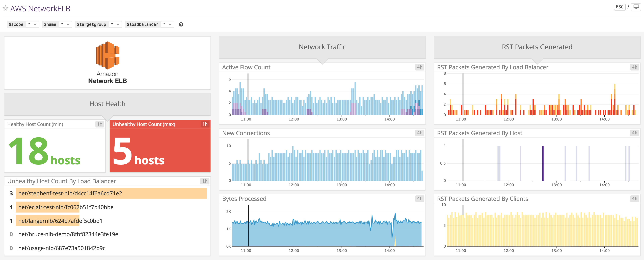Open the Host Health section header

107,104
